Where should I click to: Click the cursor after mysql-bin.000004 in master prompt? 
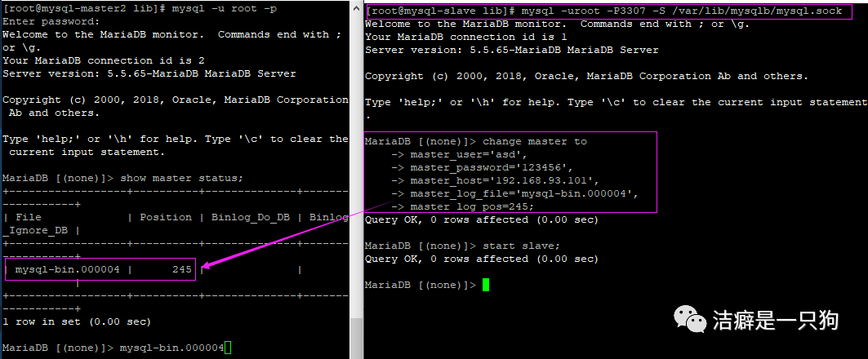[x=228, y=348]
